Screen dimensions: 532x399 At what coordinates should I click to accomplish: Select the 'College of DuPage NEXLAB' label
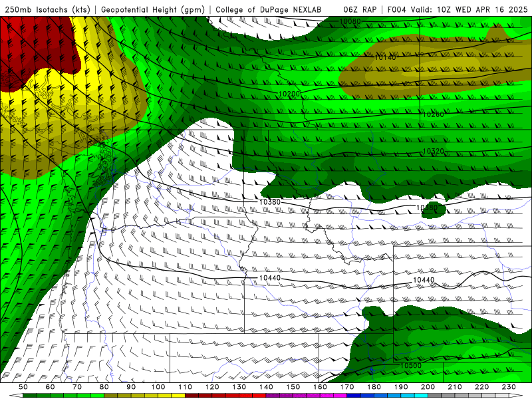click(269, 10)
